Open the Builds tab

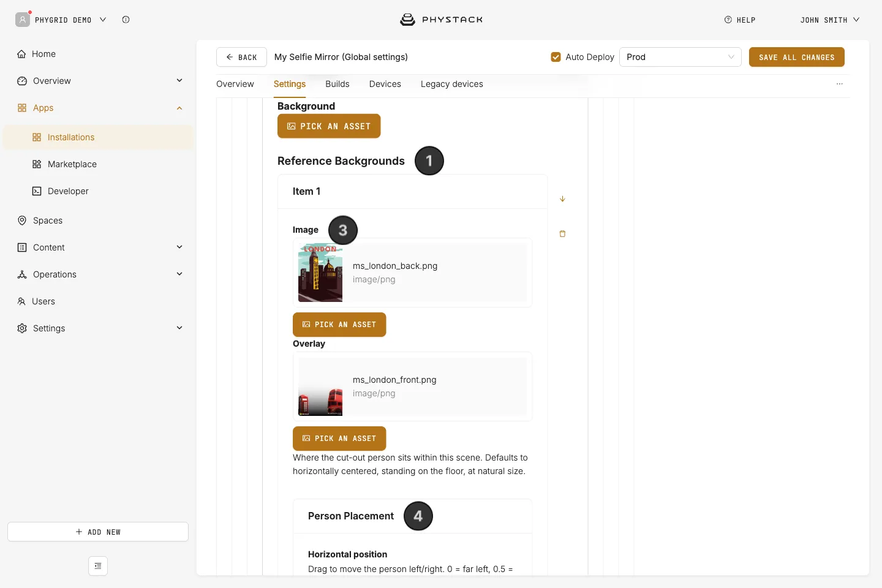(337, 84)
